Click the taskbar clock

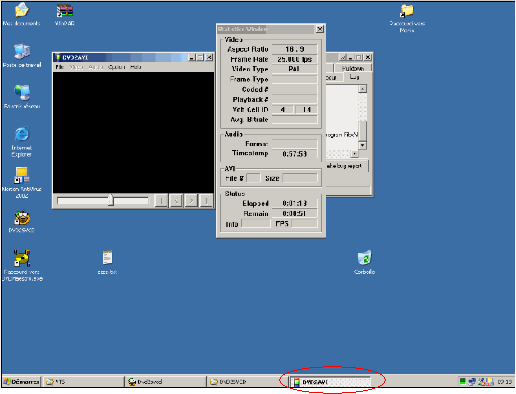click(x=504, y=382)
